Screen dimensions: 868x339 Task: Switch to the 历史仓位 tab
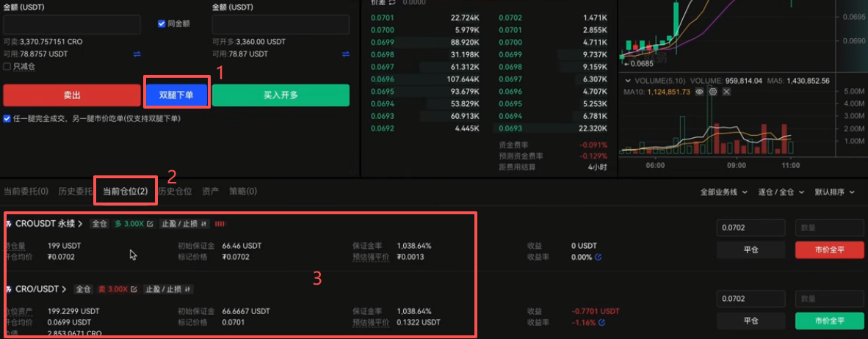tap(175, 192)
